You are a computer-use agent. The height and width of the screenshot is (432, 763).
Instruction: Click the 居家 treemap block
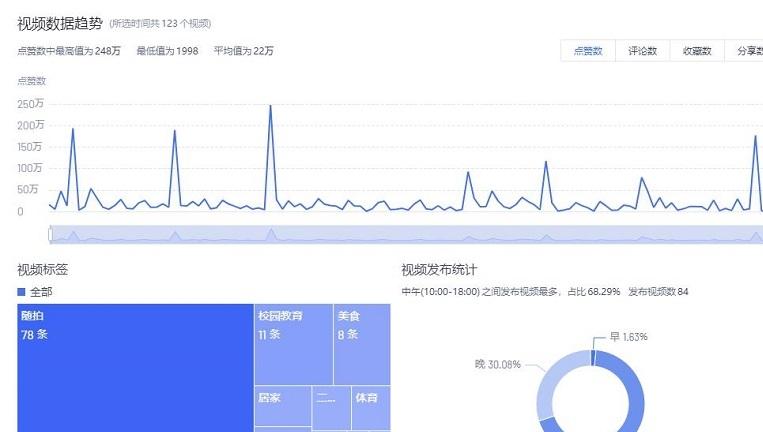point(283,406)
